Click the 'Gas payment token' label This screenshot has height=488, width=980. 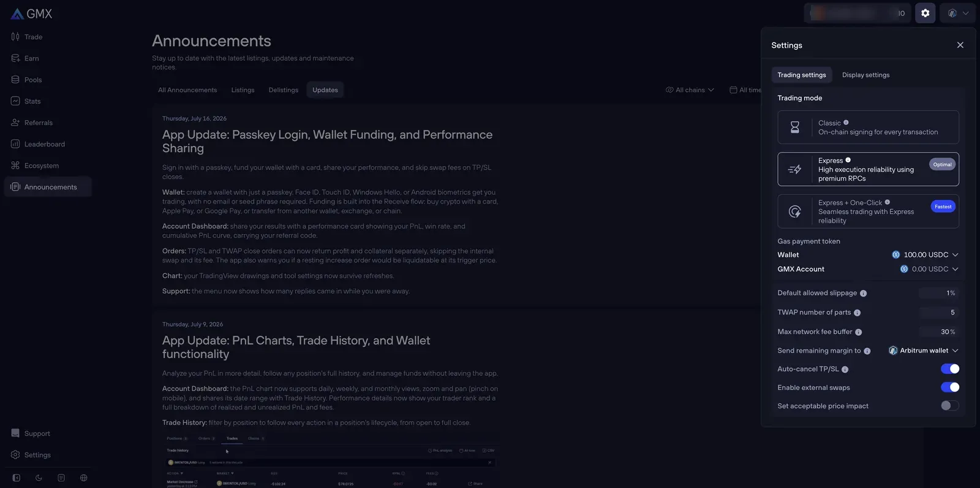pos(809,242)
